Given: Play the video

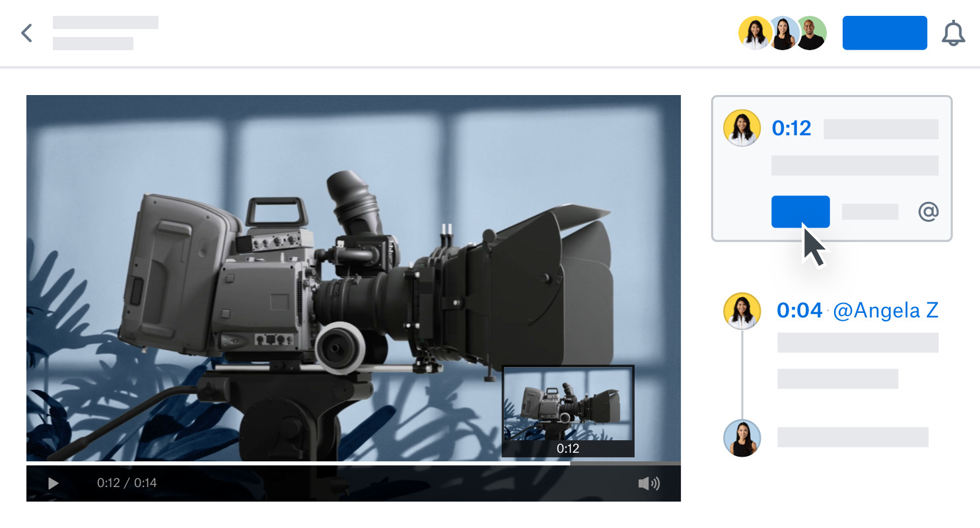Looking at the screenshot, I should pos(53,484).
